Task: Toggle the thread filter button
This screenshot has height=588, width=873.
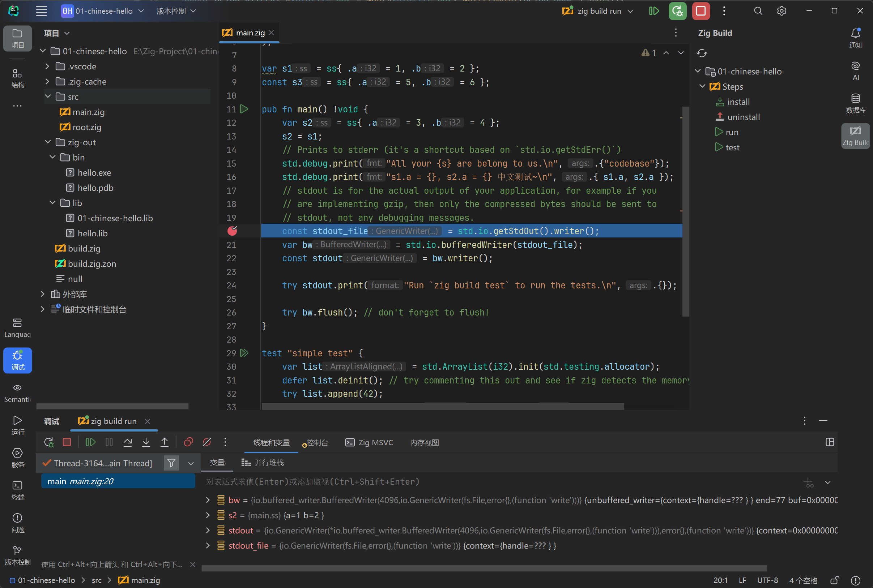Action: (x=171, y=463)
